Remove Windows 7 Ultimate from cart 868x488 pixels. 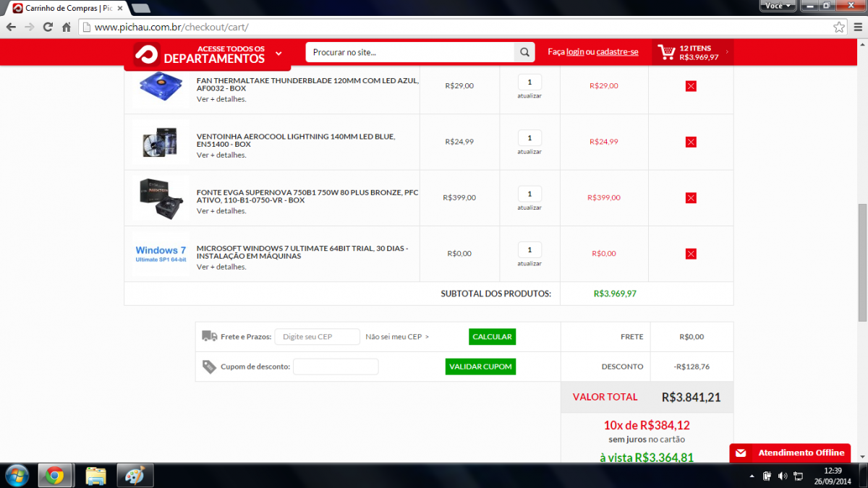click(x=691, y=254)
